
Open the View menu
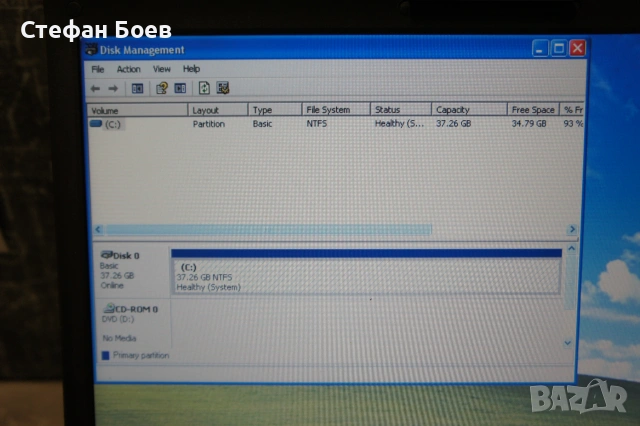162,69
